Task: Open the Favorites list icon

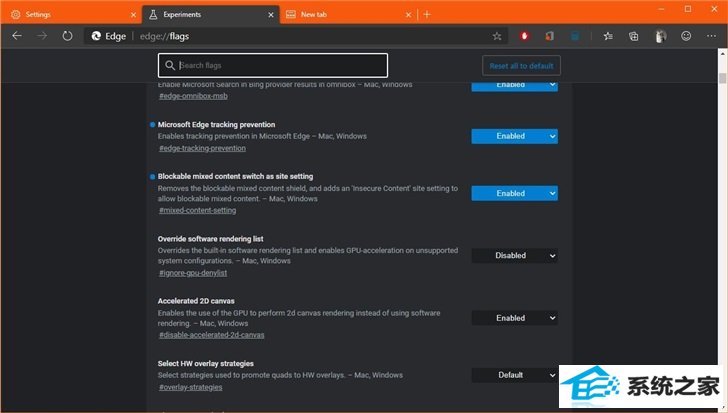Action: tap(608, 36)
